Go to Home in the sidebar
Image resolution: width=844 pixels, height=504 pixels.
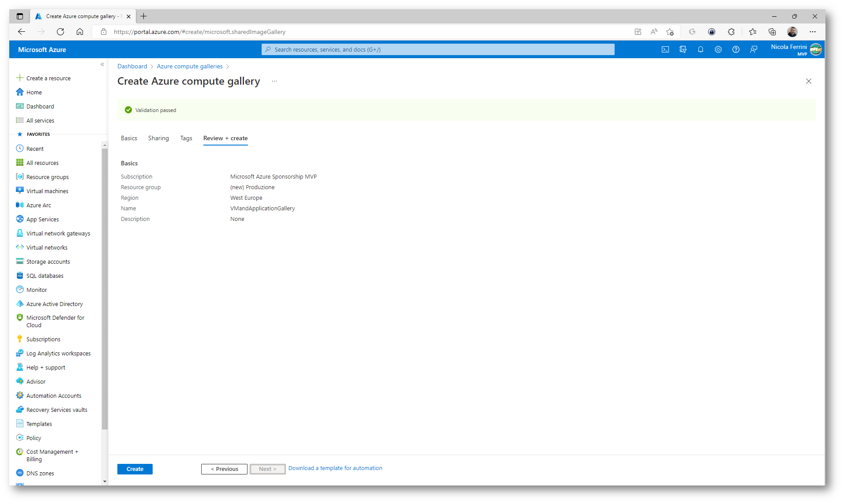[x=34, y=92]
